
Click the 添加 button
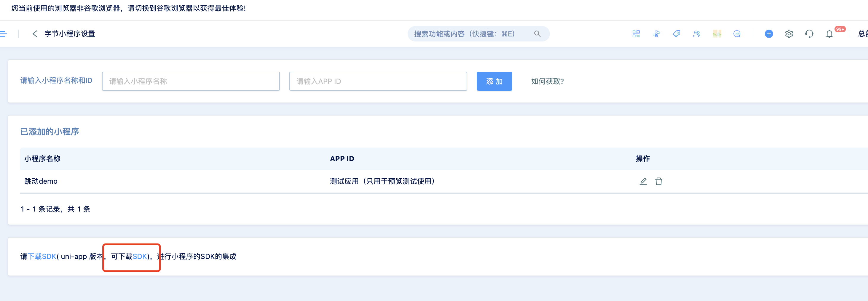tap(494, 81)
